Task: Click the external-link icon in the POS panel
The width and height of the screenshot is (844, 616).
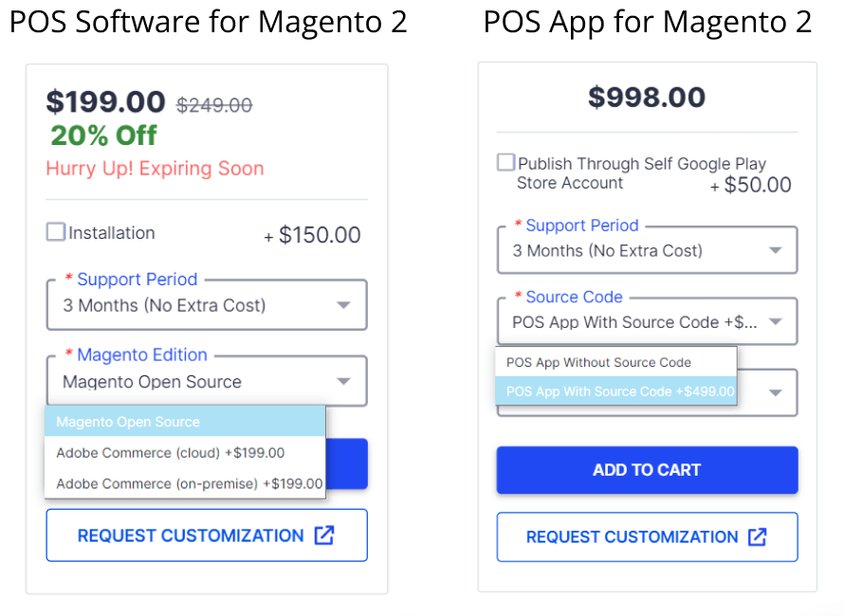Action: 757,537
